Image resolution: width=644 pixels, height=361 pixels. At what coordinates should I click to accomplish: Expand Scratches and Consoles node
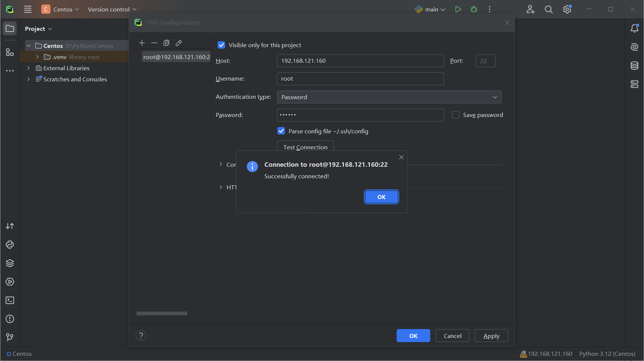coord(29,79)
